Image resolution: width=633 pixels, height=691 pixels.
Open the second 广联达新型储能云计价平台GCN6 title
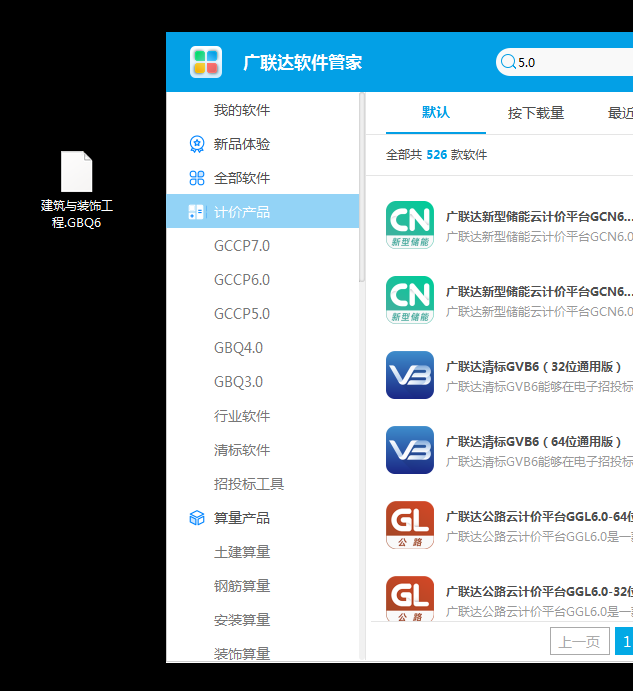click(539, 292)
